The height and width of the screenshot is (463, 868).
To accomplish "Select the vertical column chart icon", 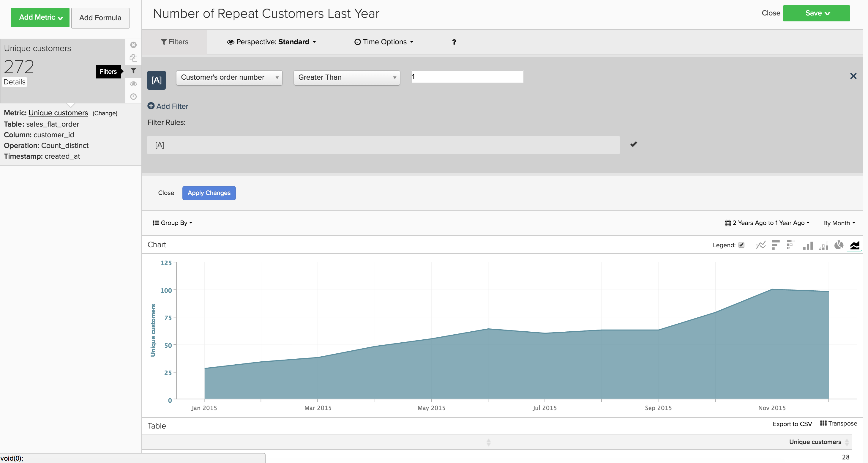I will [808, 246].
